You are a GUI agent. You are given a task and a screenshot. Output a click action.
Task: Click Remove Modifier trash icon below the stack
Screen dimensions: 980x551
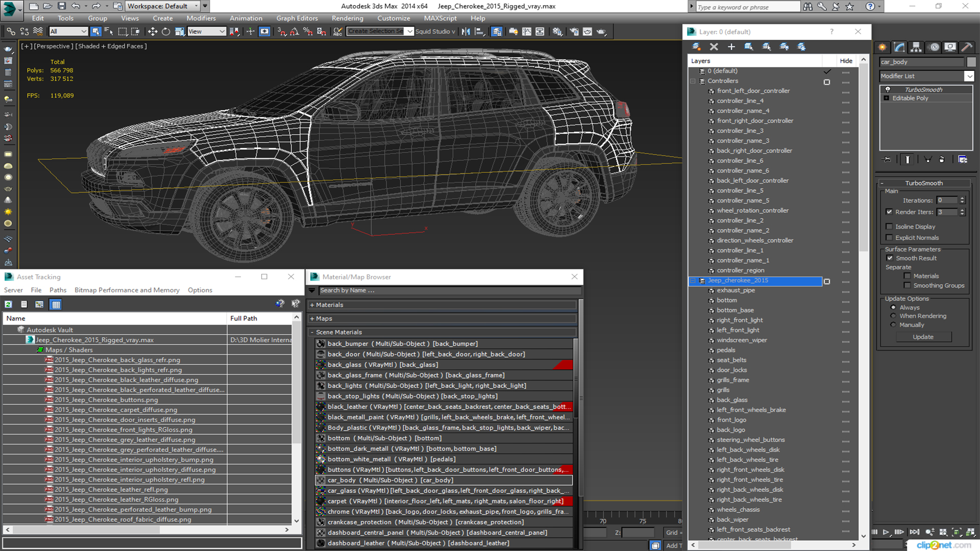(x=942, y=160)
